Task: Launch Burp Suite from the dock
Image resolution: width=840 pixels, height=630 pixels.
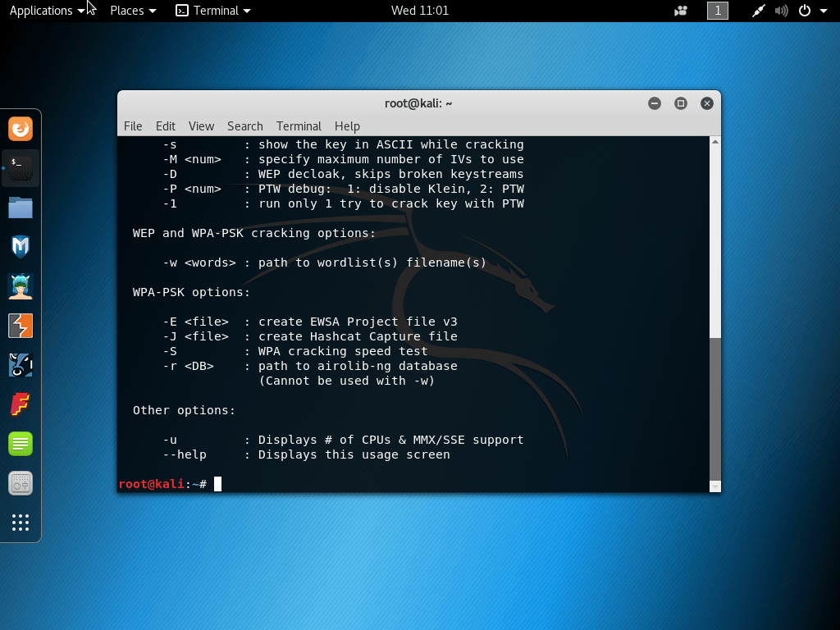Action: pos(21,326)
